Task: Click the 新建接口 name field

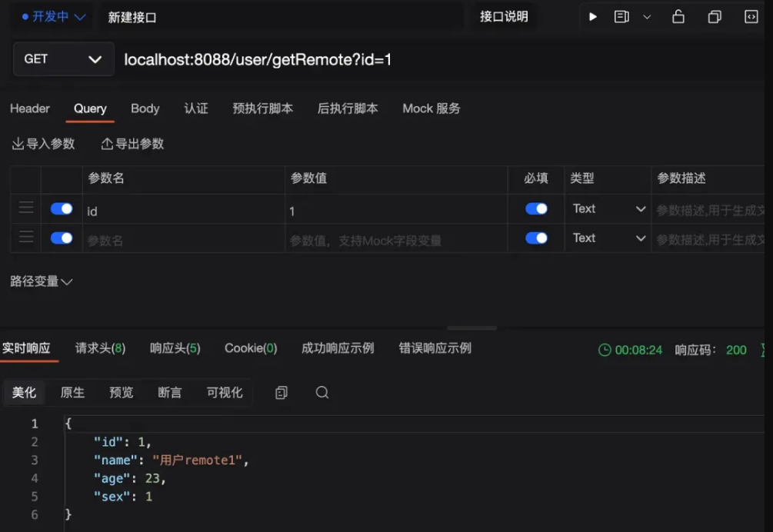Action: 281,18
